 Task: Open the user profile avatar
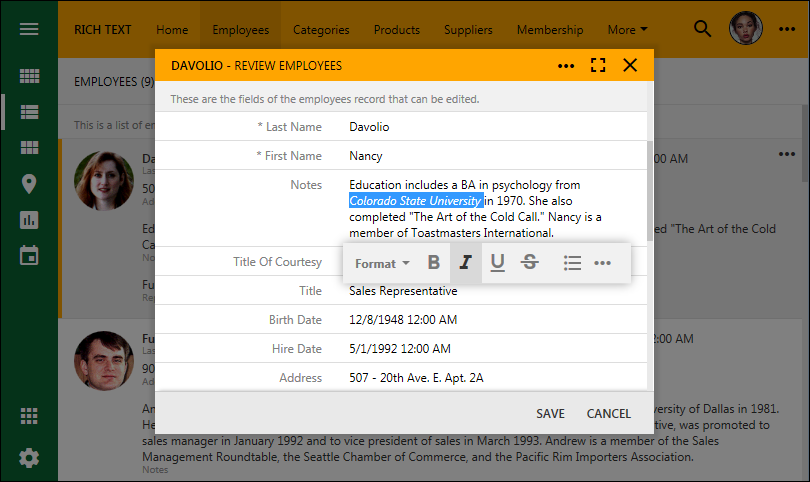tap(745, 28)
